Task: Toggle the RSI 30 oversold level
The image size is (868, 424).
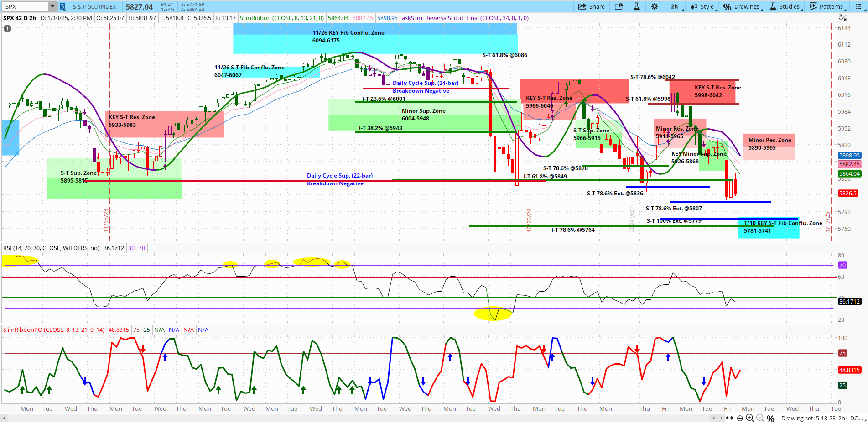Action: (131, 248)
